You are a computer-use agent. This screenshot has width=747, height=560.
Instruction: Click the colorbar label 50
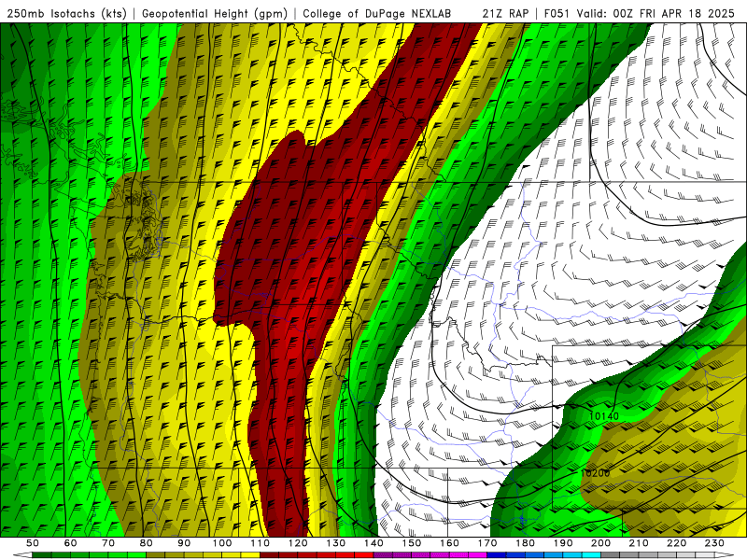33,543
